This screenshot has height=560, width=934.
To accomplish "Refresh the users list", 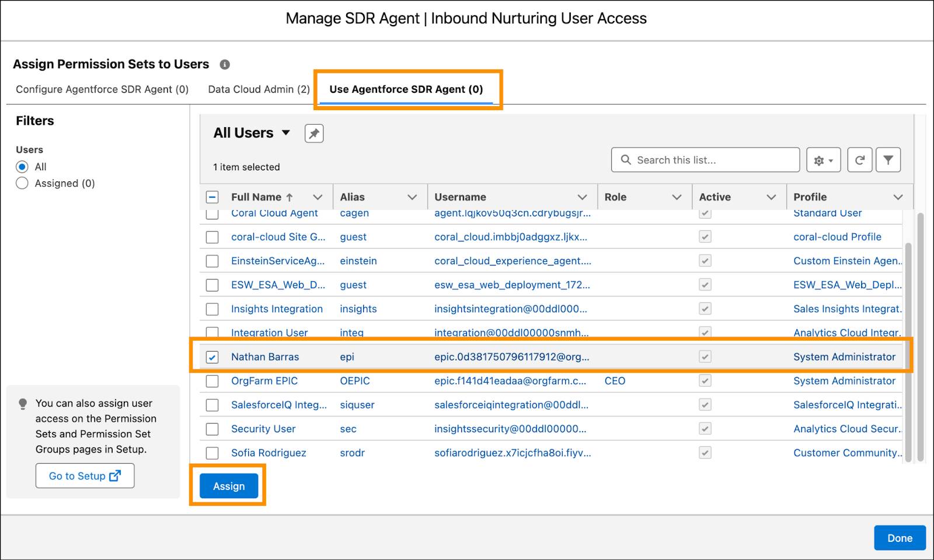I will coord(860,160).
